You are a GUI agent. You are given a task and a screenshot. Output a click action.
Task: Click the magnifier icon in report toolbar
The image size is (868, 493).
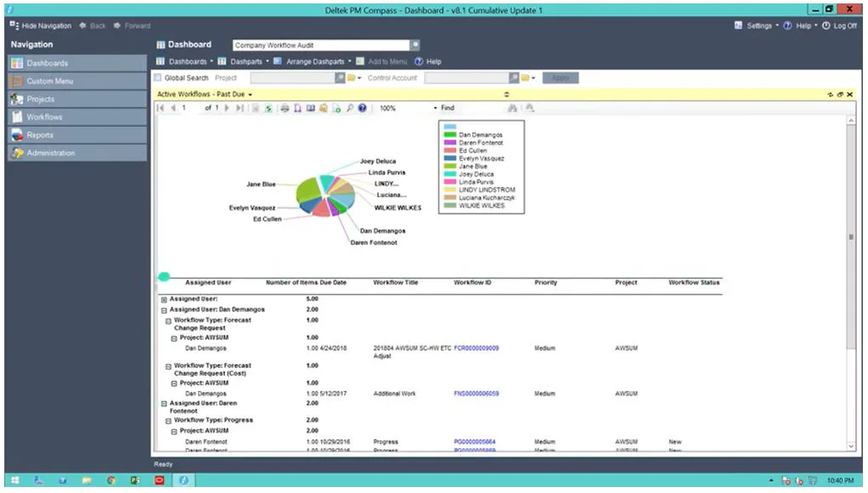[350, 108]
